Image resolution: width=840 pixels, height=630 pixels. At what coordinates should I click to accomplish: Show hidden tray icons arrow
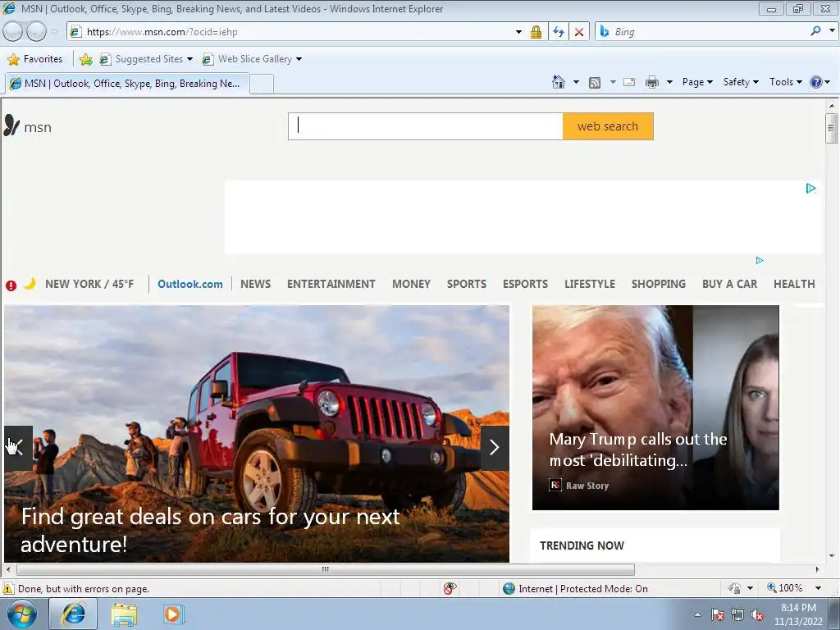pos(697,614)
